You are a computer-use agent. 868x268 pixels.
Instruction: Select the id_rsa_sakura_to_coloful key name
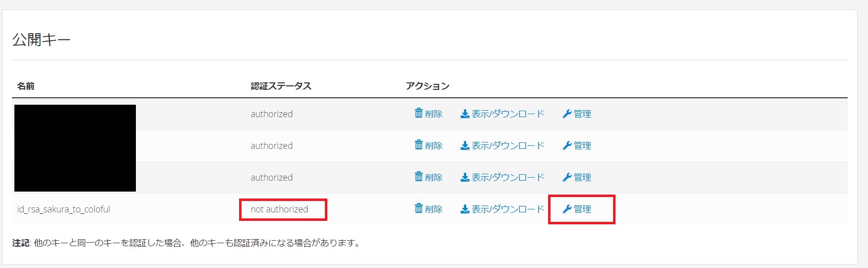click(63, 209)
